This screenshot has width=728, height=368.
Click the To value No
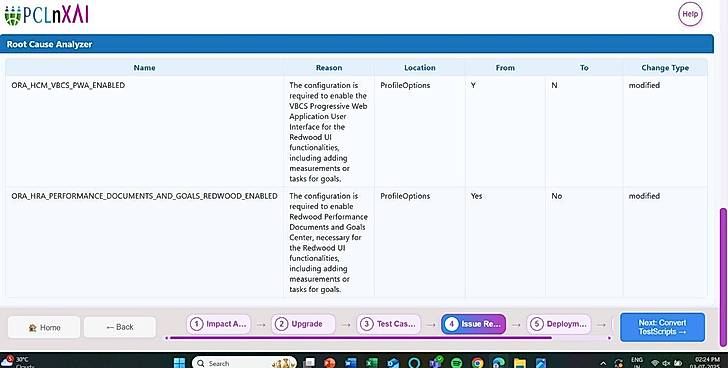[557, 196]
